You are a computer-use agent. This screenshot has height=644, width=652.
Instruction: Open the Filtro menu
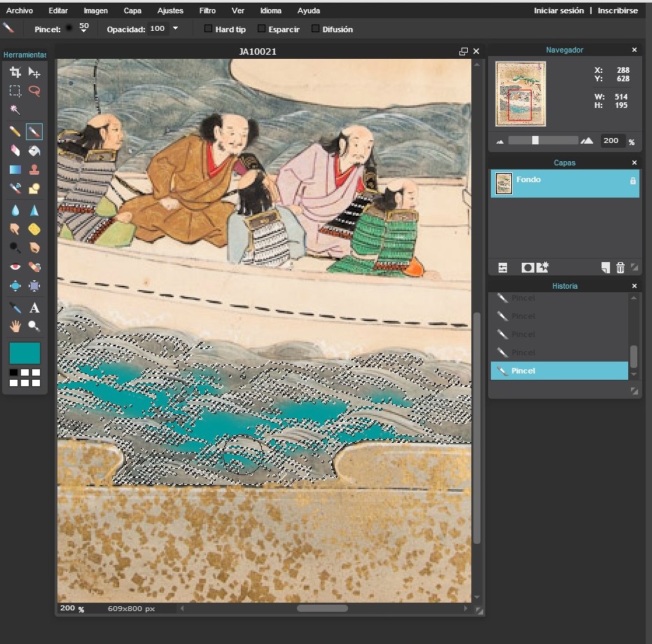pos(207,11)
